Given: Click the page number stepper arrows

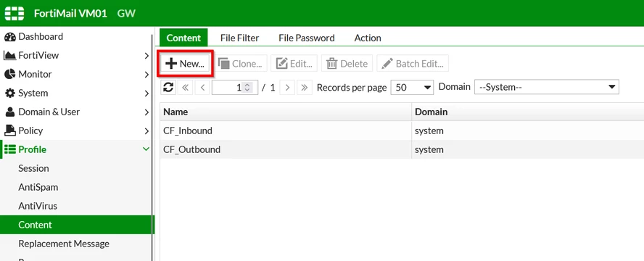Looking at the screenshot, I should tap(247, 88).
